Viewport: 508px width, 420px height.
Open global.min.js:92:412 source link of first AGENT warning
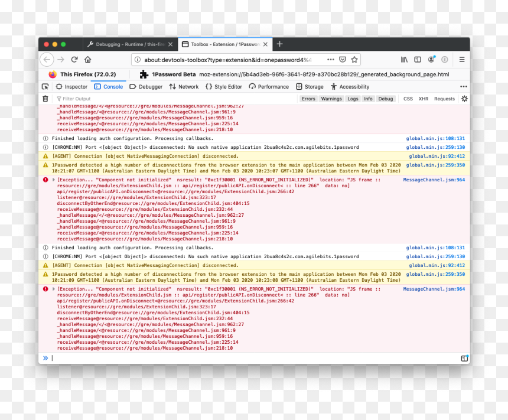click(437, 156)
